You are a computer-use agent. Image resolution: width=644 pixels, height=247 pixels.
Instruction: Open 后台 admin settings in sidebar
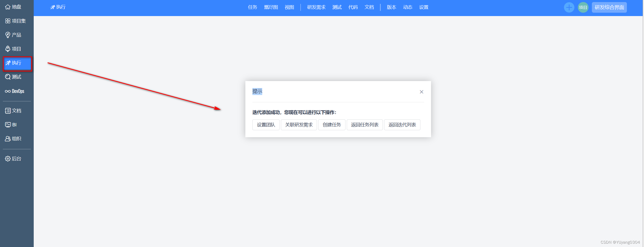point(13,159)
